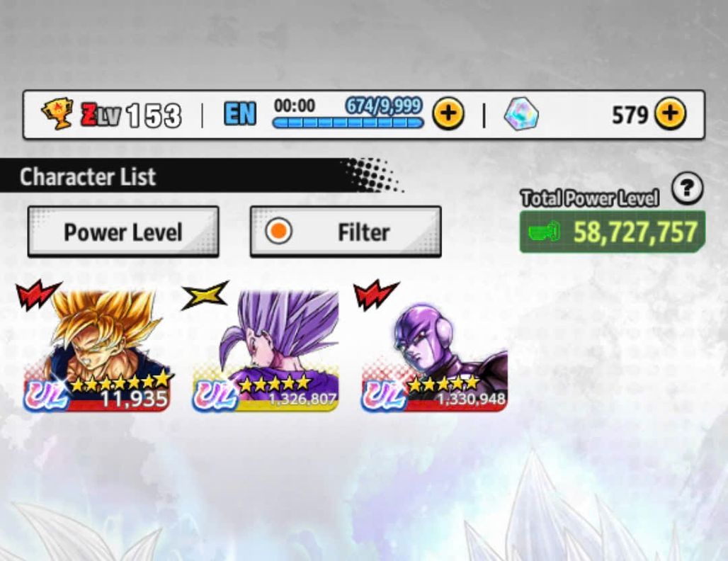Tap the Z LV 153 level indicator

(x=131, y=115)
